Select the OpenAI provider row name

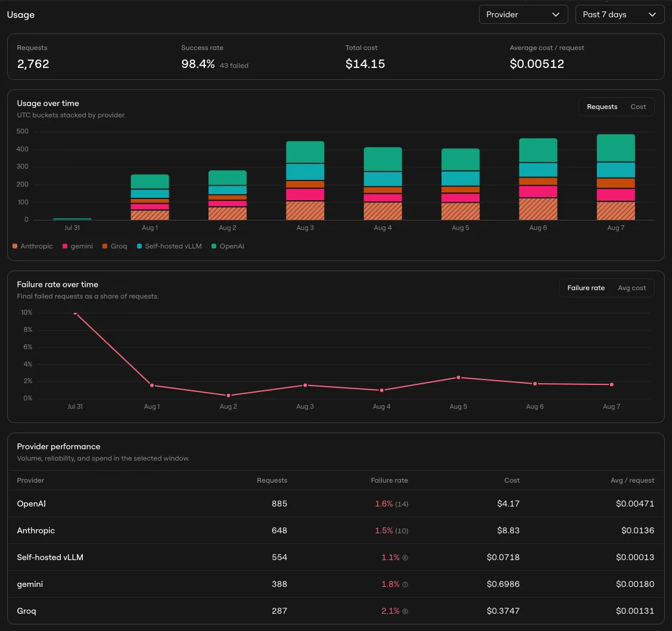coord(32,503)
